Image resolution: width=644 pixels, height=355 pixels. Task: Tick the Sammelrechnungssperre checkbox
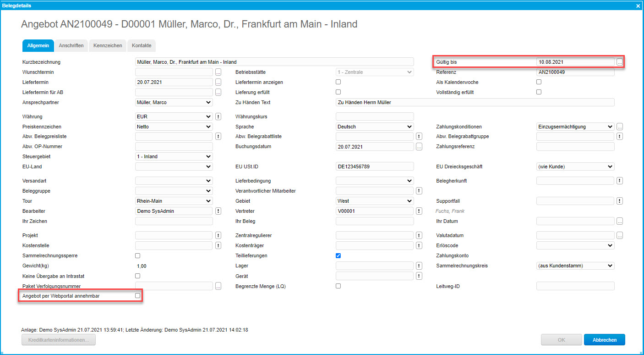coord(137,255)
